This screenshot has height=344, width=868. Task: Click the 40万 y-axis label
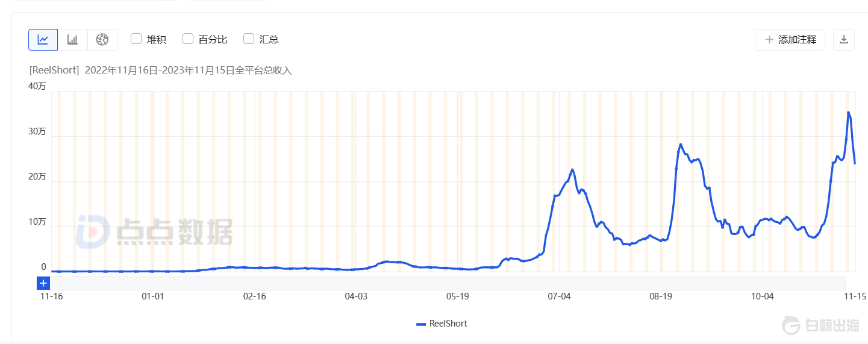(x=37, y=86)
